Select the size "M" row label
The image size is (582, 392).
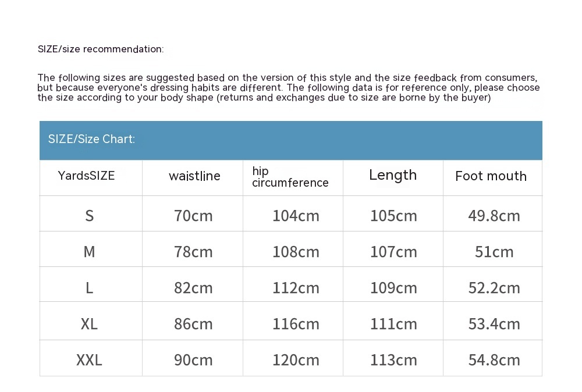pyautogui.click(x=89, y=252)
